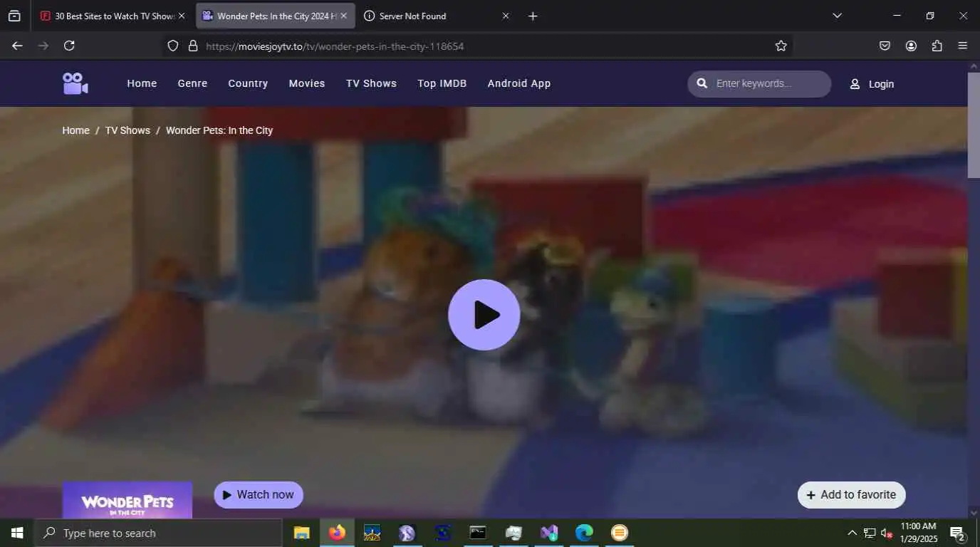Click the magnifier search icon

click(x=702, y=83)
